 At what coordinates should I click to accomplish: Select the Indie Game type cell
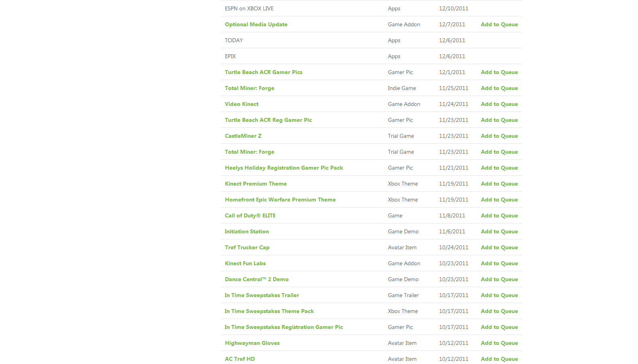pyautogui.click(x=402, y=88)
